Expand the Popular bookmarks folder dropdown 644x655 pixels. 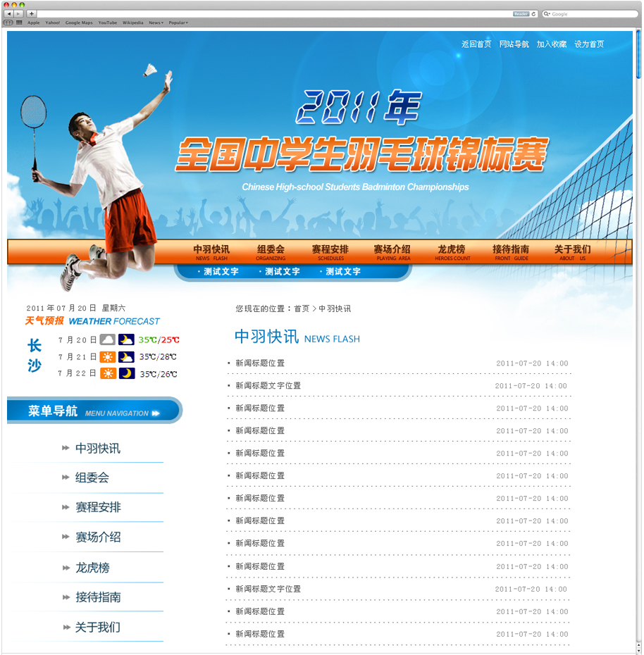coord(178,23)
